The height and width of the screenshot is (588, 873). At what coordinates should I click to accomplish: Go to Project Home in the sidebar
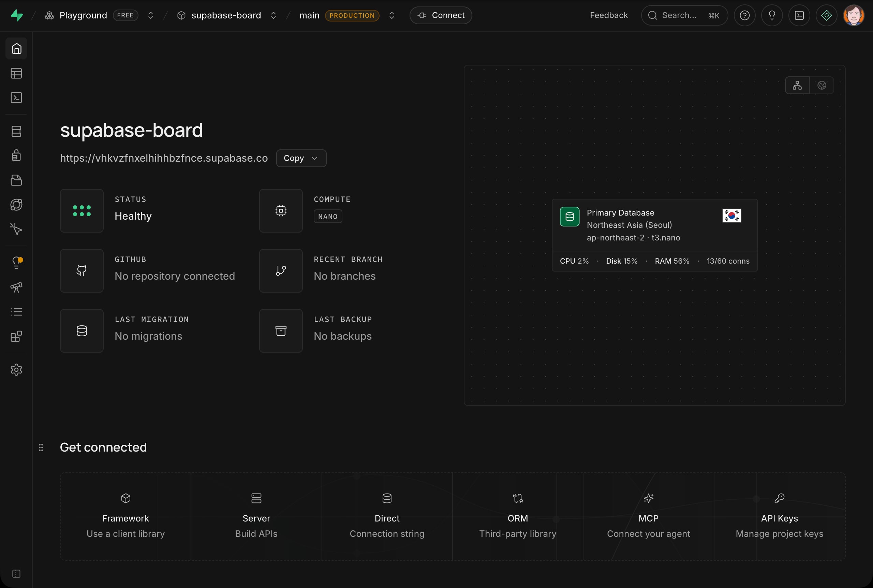(16, 48)
